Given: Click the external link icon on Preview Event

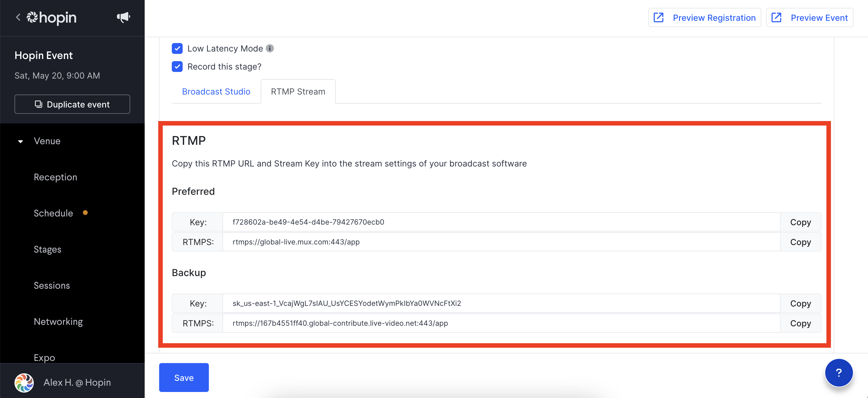Looking at the screenshot, I should point(776,17).
